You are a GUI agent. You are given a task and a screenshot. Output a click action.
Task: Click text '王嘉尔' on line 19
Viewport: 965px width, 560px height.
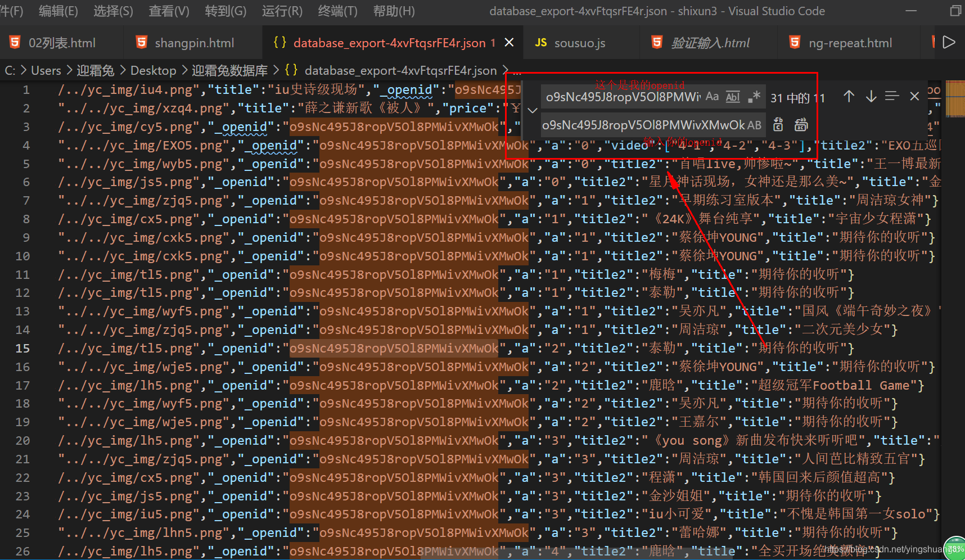click(x=699, y=422)
